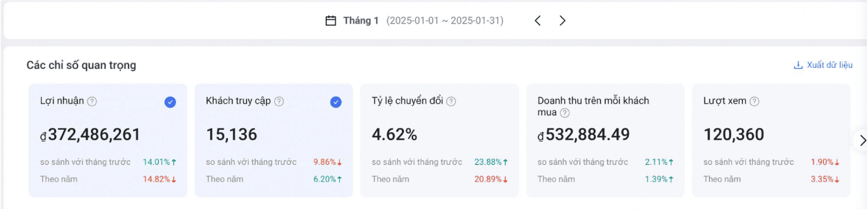The width and height of the screenshot is (868, 210).
Task: Open the calendar icon beside Tháng 1
Action: coord(331,21)
